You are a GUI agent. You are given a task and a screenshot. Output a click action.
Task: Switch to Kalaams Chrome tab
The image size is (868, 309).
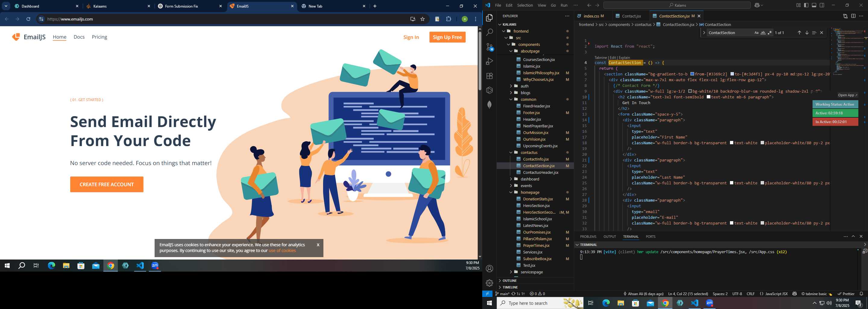118,6
